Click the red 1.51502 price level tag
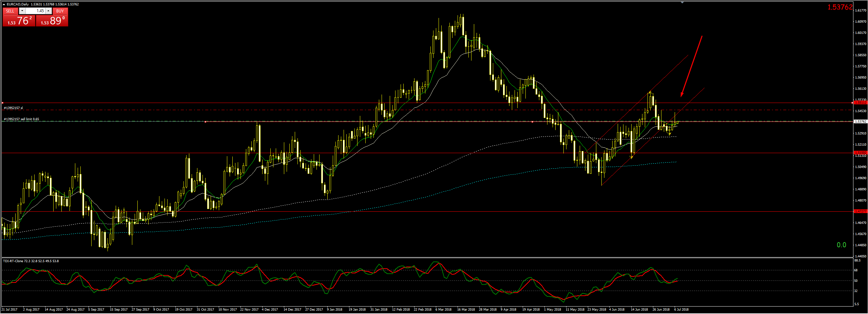868x314 pixels. click(x=860, y=153)
